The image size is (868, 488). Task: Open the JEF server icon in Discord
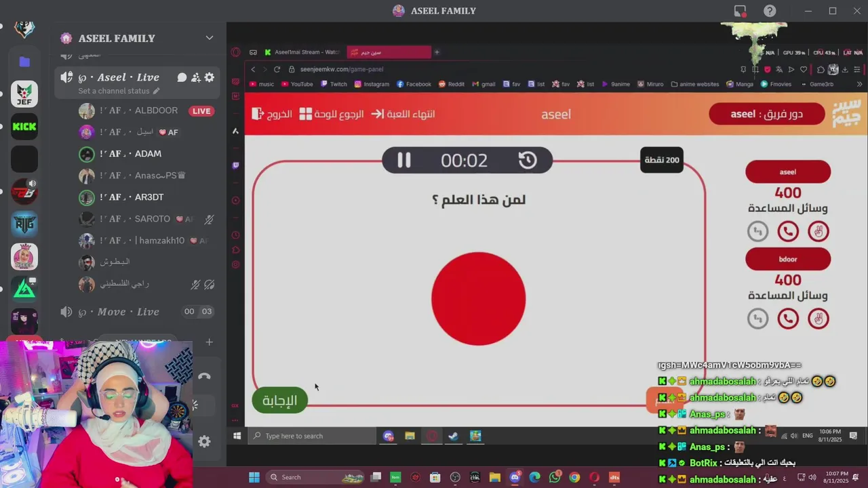24,94
